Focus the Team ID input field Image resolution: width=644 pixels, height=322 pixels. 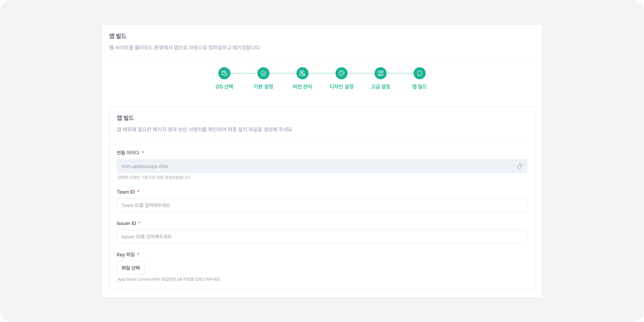click(322, 205)
